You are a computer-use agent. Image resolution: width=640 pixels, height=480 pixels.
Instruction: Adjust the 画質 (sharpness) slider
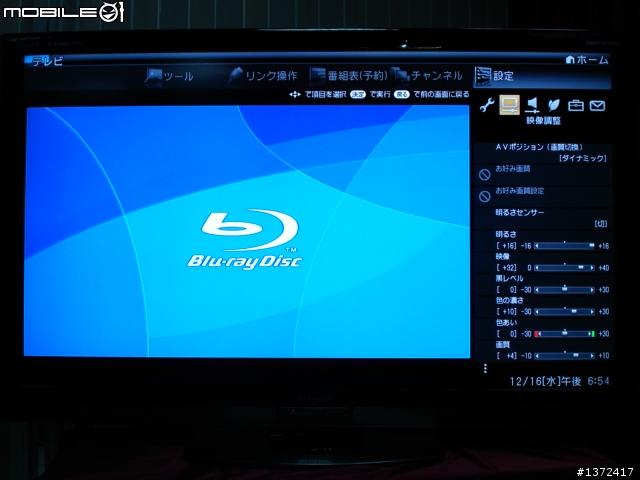564,356
